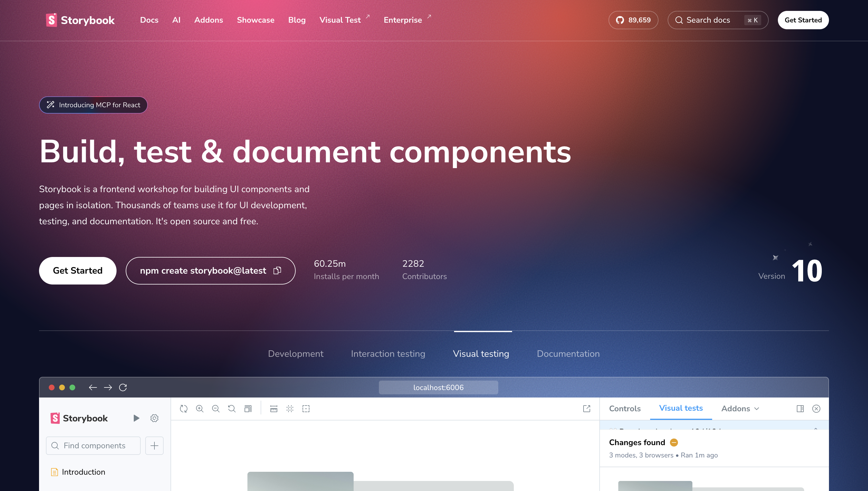868x491 pixels.
Task: Toggle the grid background icon
Action: pos(290,409)
